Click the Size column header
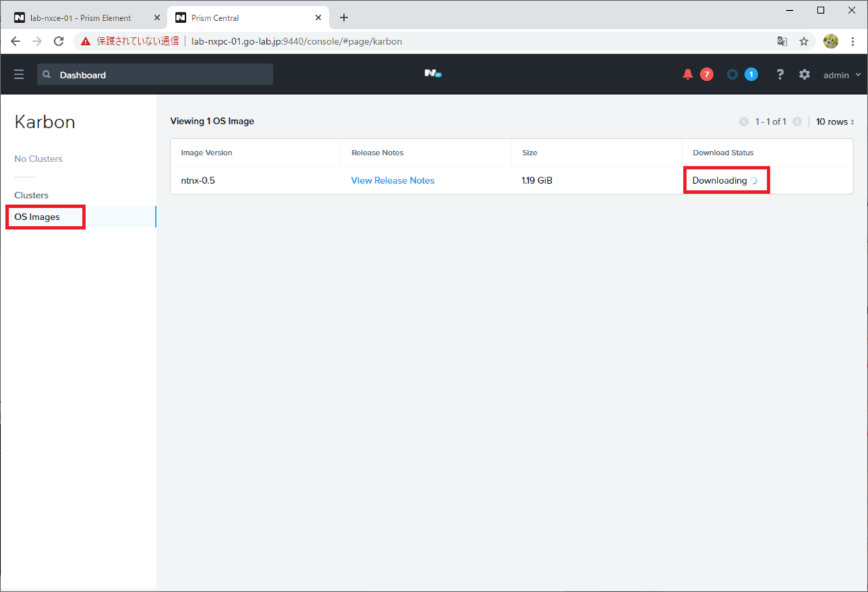The height and width of the screenshot is (592, 868). pos(529,153)
